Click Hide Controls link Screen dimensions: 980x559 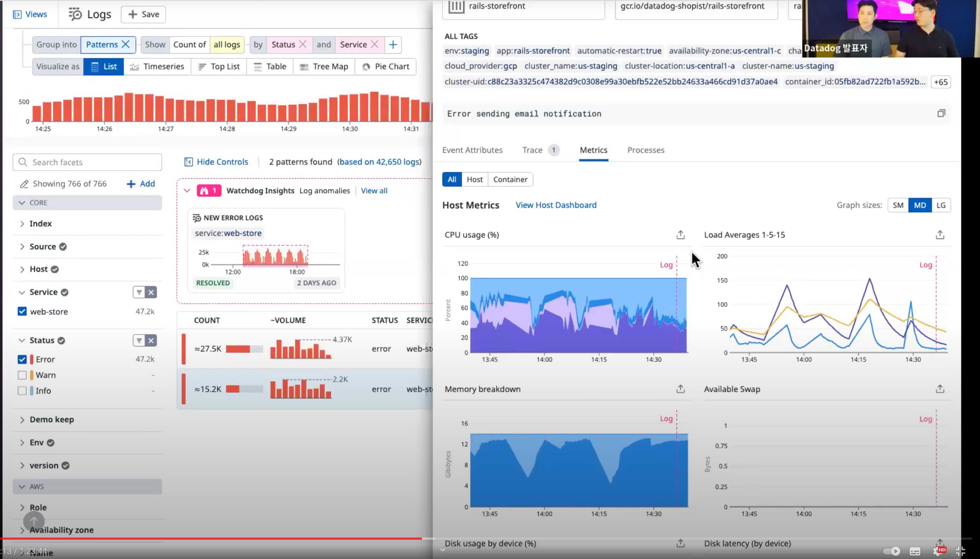pyautogui.click(x=216, y=162)
